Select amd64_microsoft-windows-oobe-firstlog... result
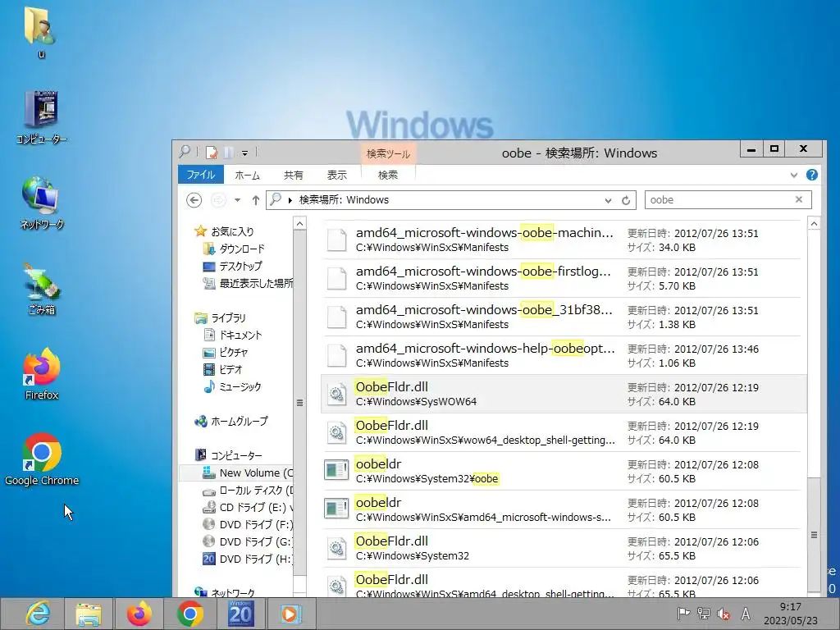 [x=563, y=278]
